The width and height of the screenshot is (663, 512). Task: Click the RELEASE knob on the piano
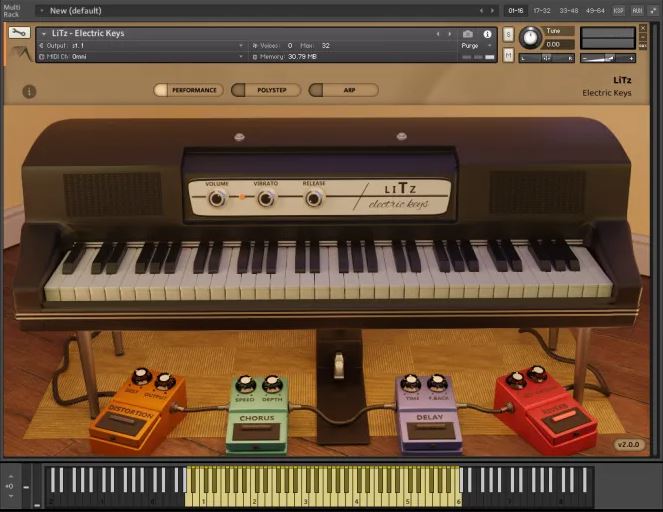(314, 198)
